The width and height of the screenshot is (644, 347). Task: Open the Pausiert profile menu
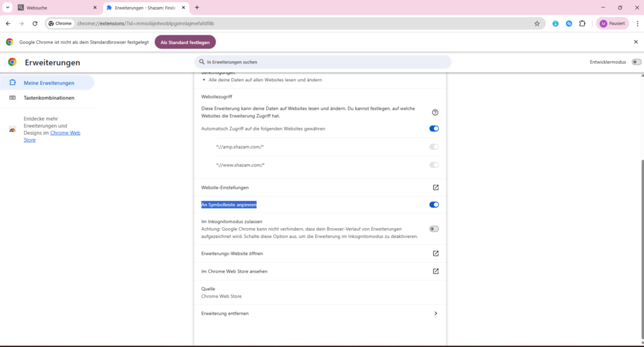[x=612, y=23]
